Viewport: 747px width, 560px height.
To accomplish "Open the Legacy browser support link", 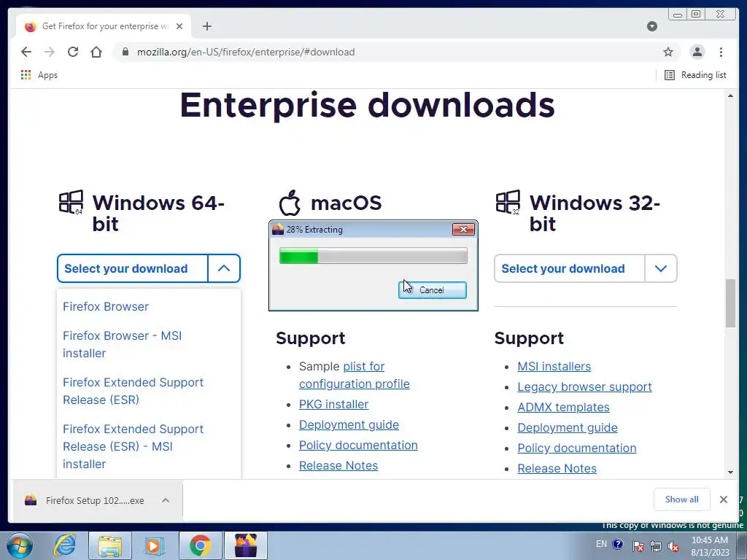I will click(x=584, y=386).
